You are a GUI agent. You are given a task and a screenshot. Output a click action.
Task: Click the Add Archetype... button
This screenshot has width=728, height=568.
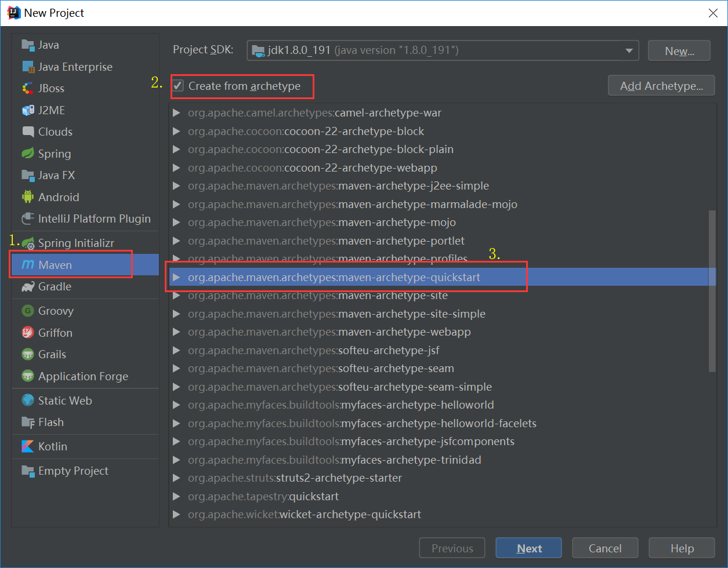[x=661, y=86]
